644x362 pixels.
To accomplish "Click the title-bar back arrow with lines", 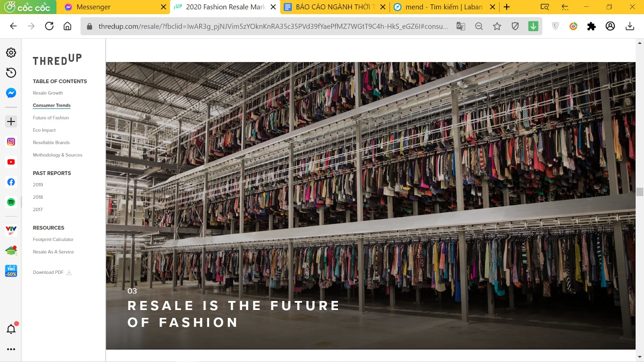I will (565, 7).
